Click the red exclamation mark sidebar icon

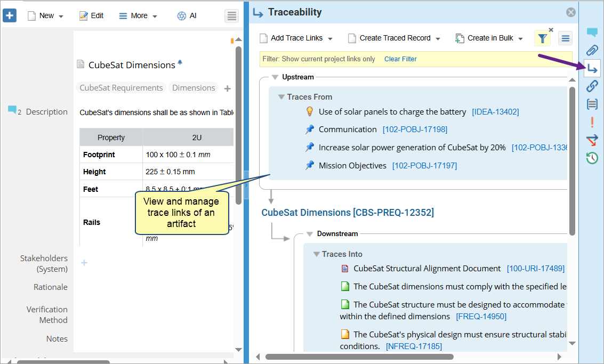tap(592, 122)
